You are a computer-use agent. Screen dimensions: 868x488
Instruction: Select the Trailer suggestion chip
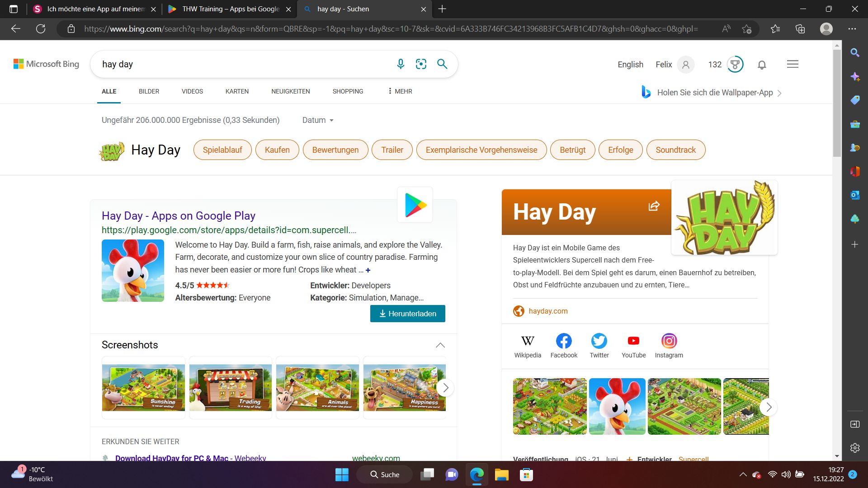(392, 150)
